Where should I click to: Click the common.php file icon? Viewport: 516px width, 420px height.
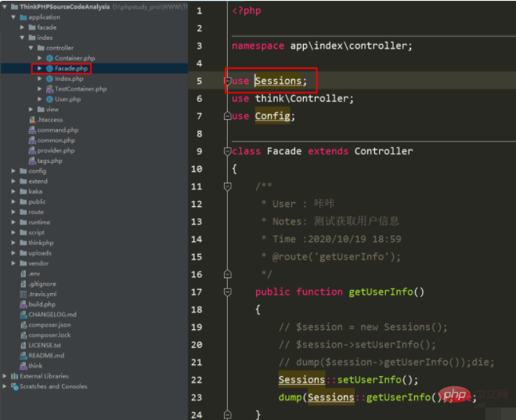(32, 140)
